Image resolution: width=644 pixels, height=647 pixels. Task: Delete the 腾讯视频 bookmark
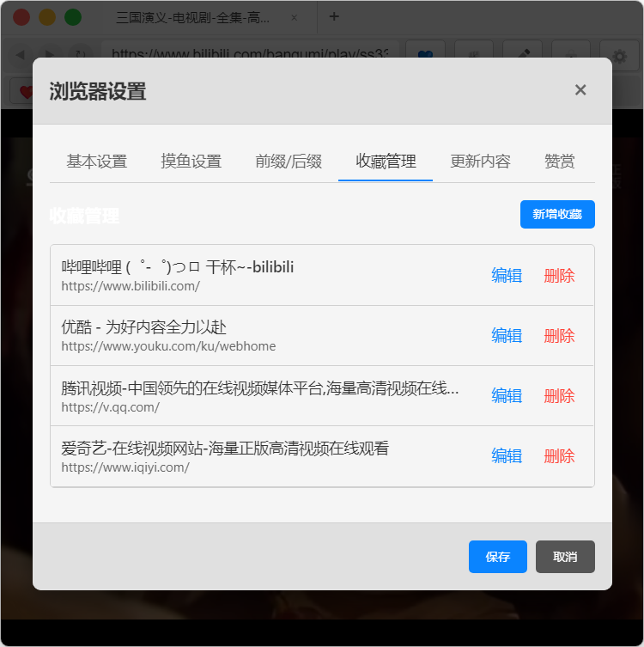(x=559, y=396)
